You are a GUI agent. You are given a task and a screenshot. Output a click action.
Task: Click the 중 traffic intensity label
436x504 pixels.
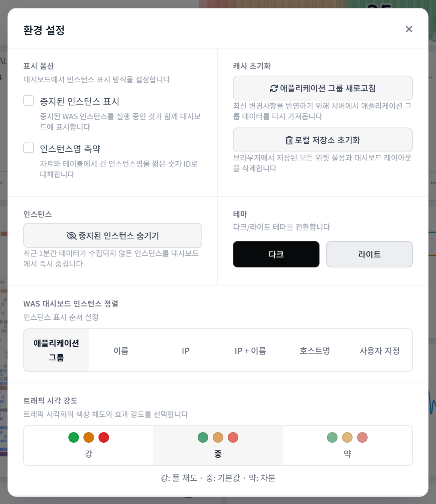click(x=218, y=454)
